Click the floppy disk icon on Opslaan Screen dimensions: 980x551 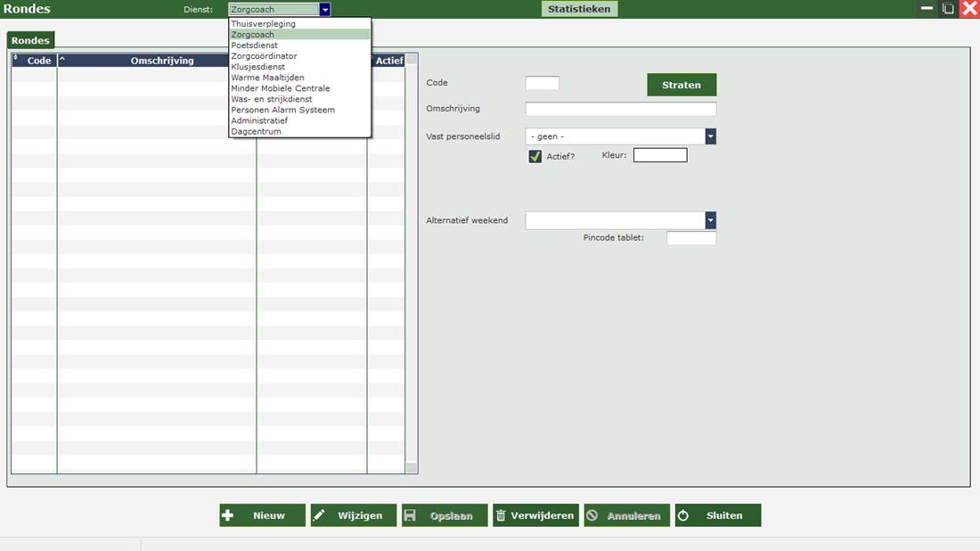[x=410, y=515]
